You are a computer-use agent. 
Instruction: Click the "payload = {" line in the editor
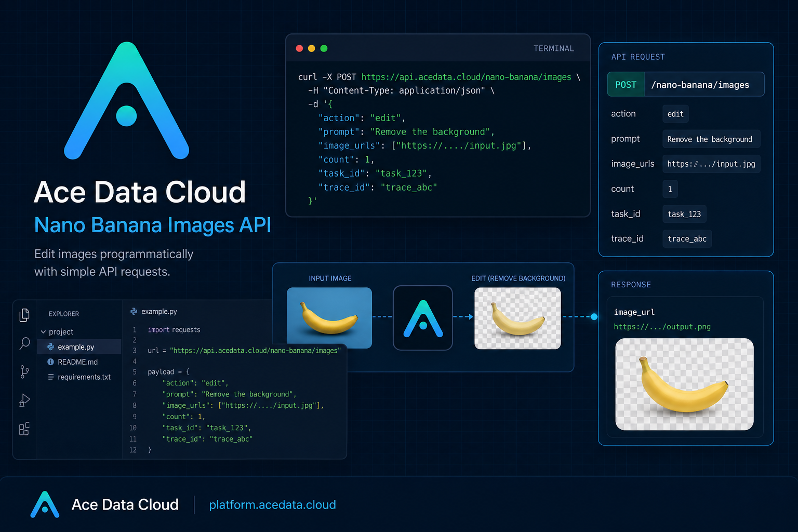pyautogui.click(x=169, y=372)
